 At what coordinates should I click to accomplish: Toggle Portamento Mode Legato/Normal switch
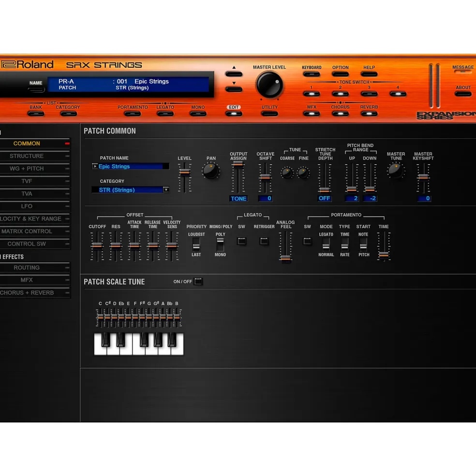pos(326,244)
